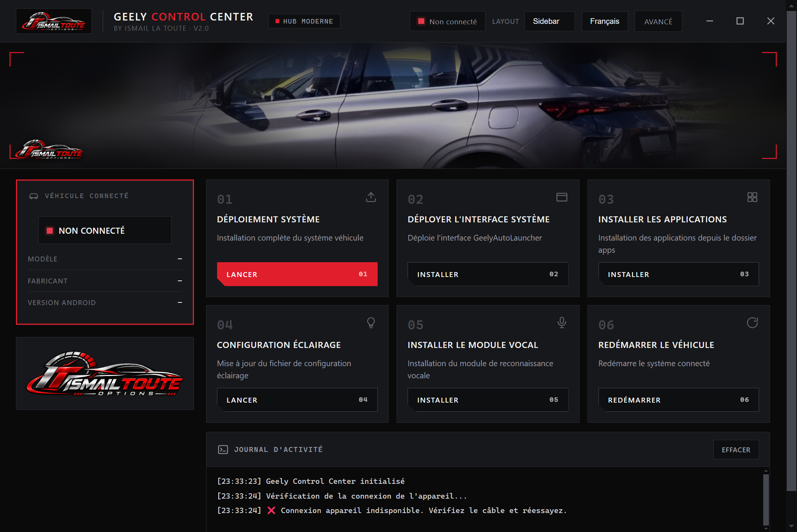Click REDÉMARRER 06 to reboot the vehicle
The width and height of the screenshot is (797, 532).
[x=678, y=400]
